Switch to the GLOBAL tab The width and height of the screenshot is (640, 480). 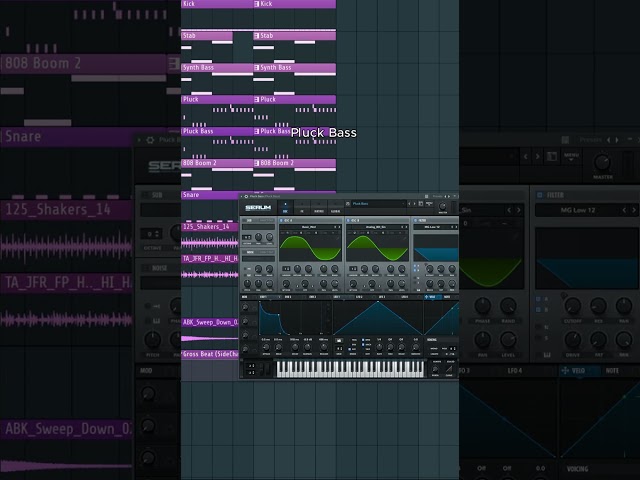[336, 208]
